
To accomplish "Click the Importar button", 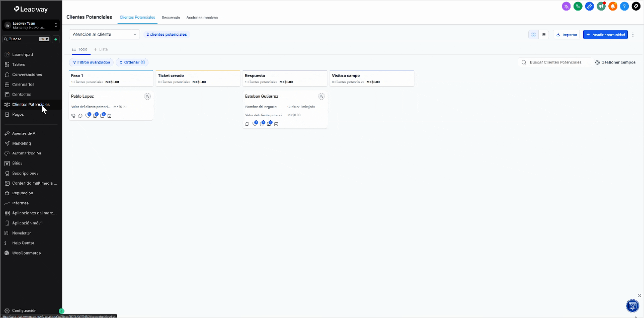I will click(567, 35).
